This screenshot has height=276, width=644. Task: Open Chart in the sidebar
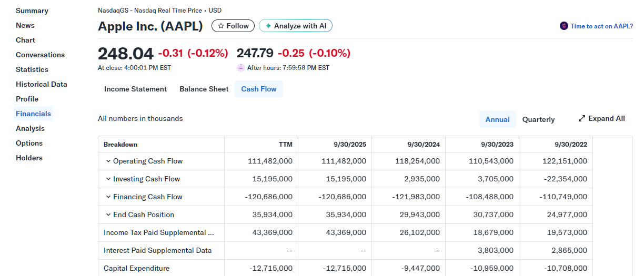tap(25, 40)
